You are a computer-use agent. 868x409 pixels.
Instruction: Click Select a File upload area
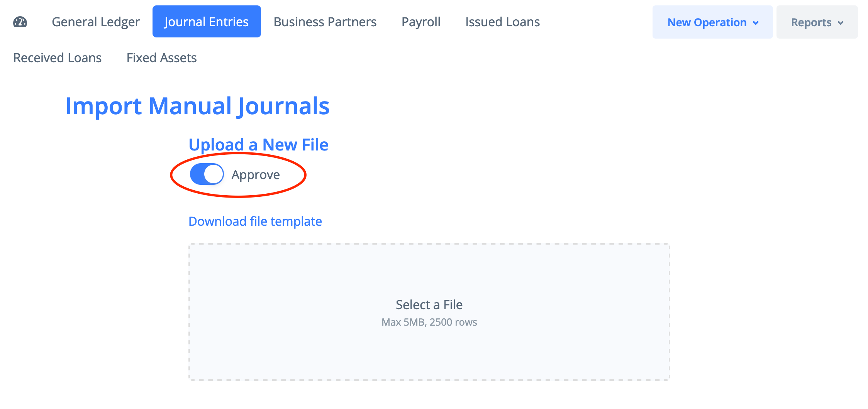tap(429, 312)
